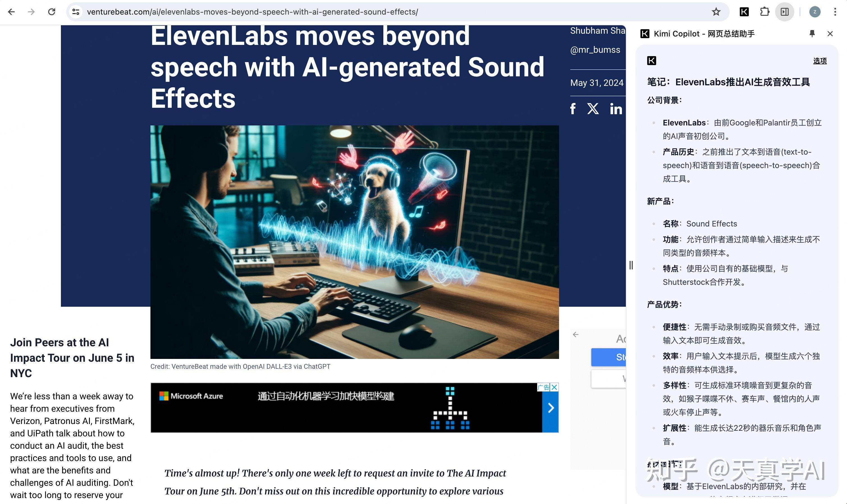Image resolution: width=847 pixels, height=504 pixels.
Task: Click the side panel resize handle
Action: (x=631, y=265)
